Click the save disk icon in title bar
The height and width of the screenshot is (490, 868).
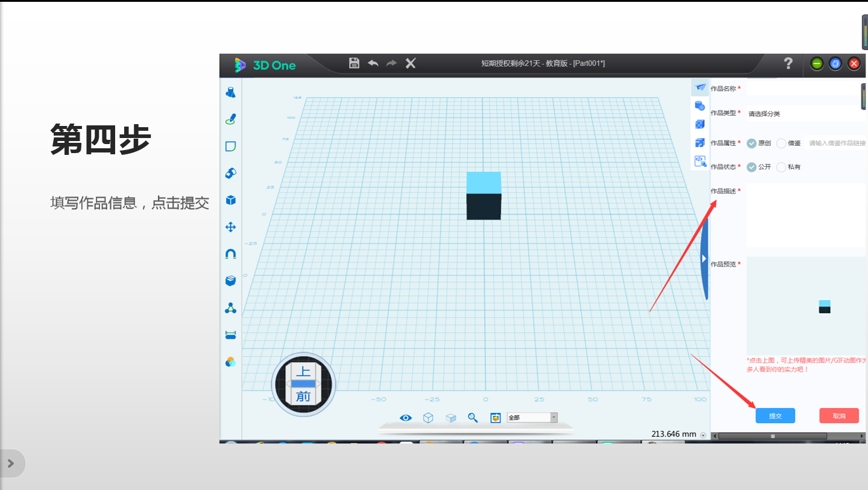tap(354, 63)
